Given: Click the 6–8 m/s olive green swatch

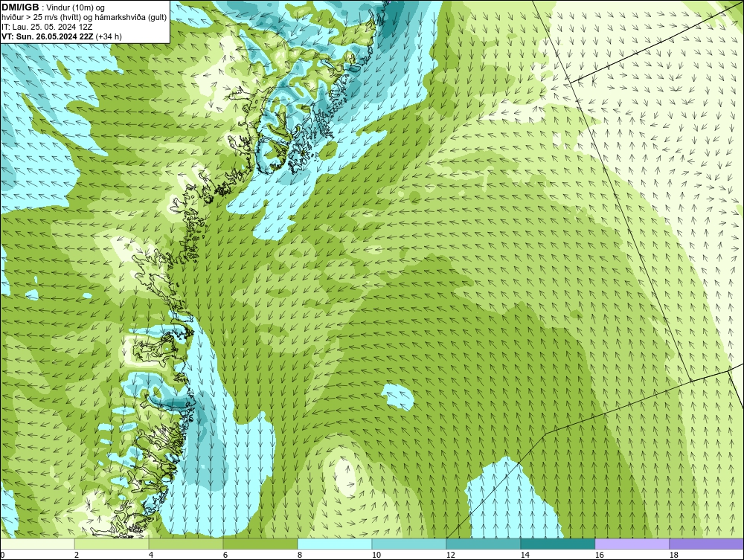Looking at the screenshot, I should pos(260,544).
